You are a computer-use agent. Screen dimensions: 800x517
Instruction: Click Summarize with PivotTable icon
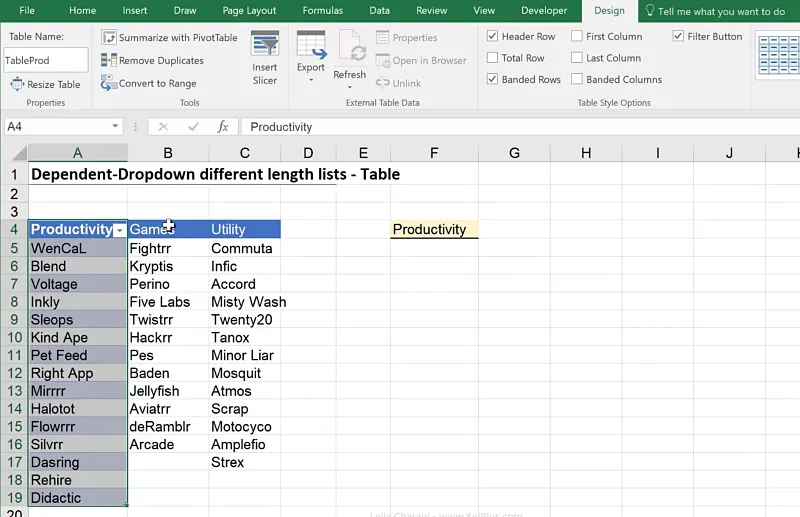pyautogui.click(x=109, y=38)
